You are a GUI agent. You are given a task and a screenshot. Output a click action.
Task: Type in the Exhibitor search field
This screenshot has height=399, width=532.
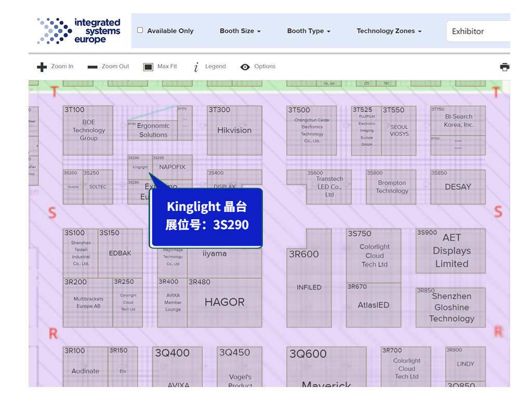click(x=478, y=31)
